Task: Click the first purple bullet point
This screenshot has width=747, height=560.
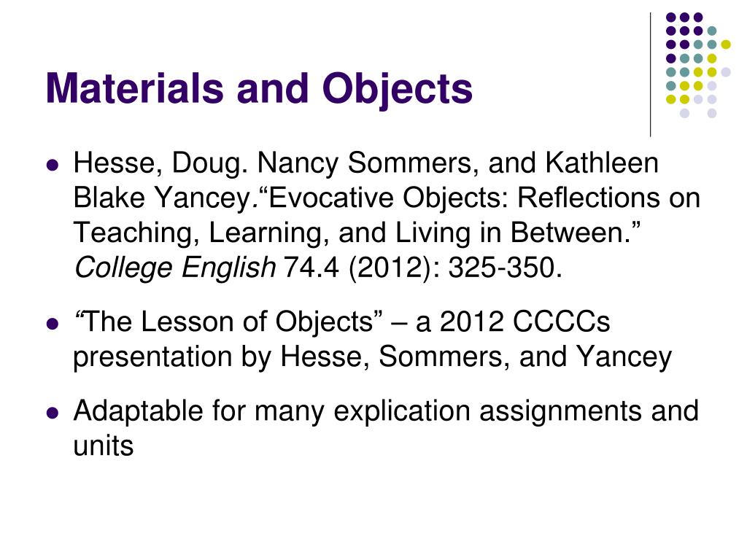Action: click(53, 166)
